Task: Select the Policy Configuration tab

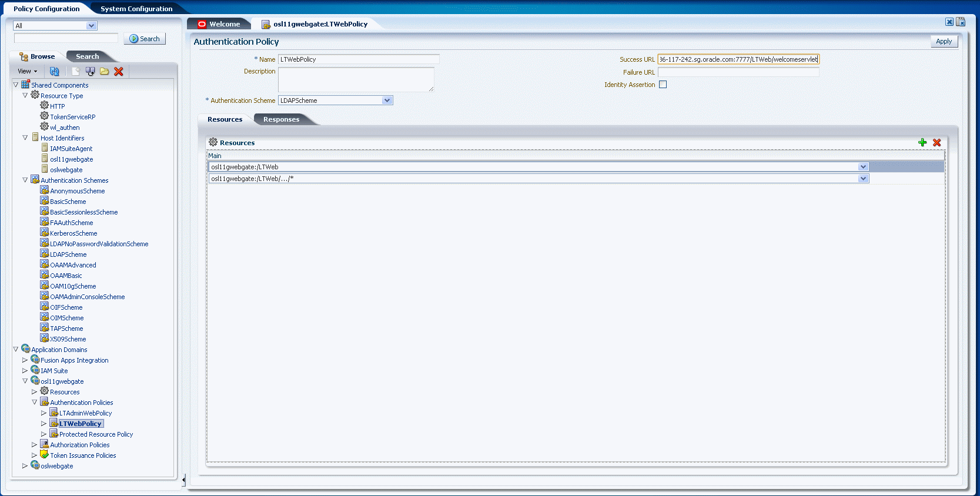Action: point(46,9)
